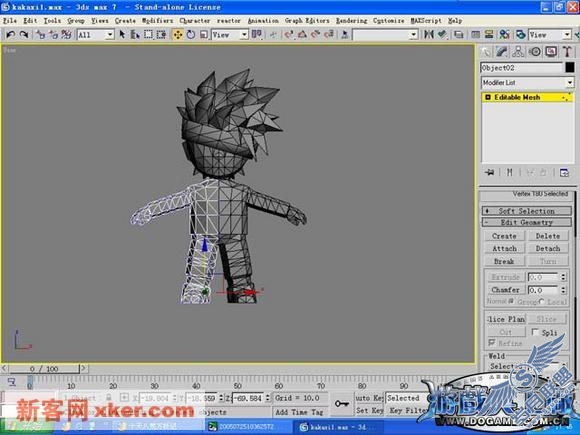Open Configure Modifier Sets icon
Screen dimensions: 580x435
pyautogui.click(x=564, y=172)
